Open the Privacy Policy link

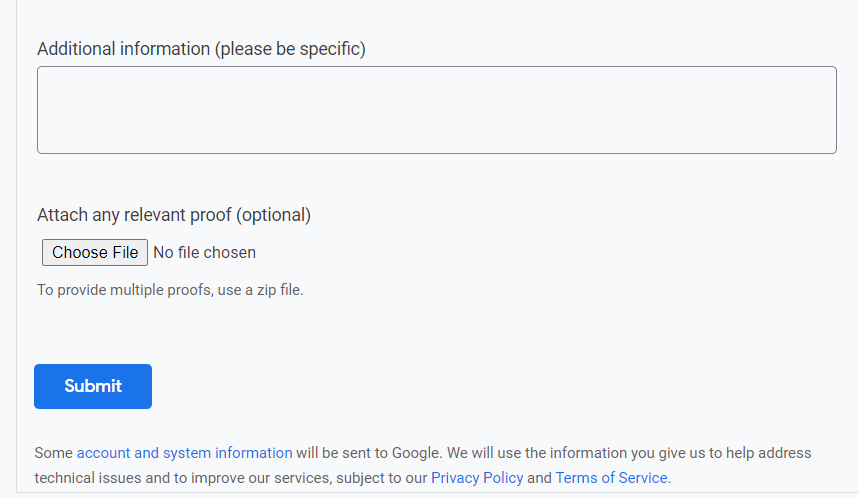477,478
